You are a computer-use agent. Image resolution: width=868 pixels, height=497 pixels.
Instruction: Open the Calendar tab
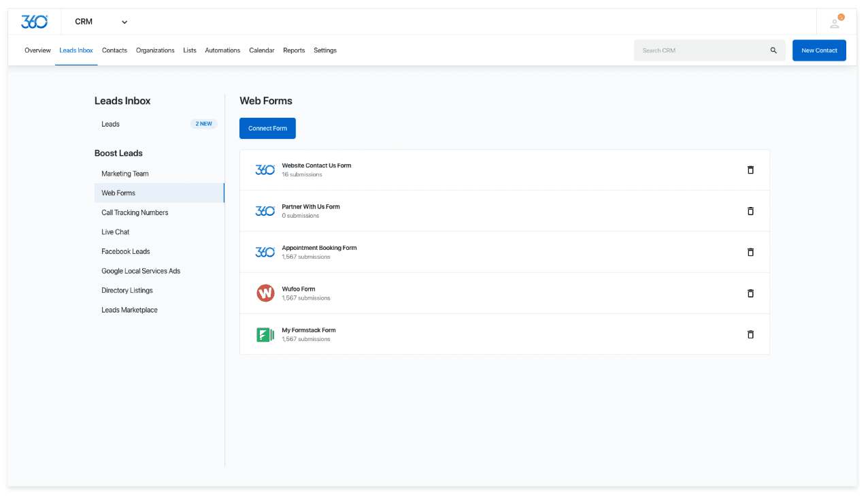[262, 50]
